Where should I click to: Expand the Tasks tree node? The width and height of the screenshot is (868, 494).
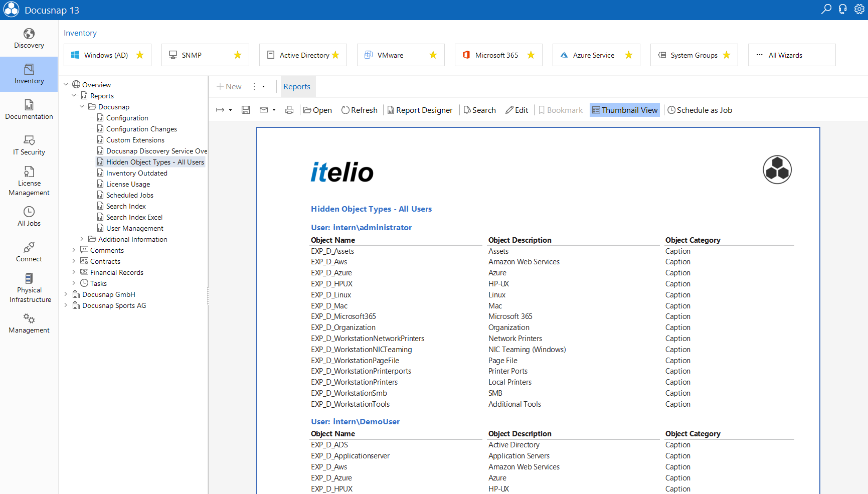click(x=74, y=283)
